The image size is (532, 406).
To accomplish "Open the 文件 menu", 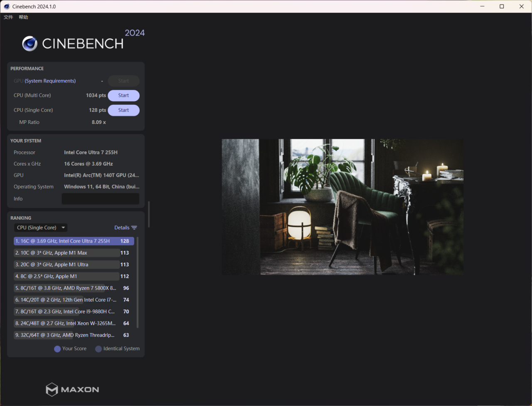I will 8,17.
